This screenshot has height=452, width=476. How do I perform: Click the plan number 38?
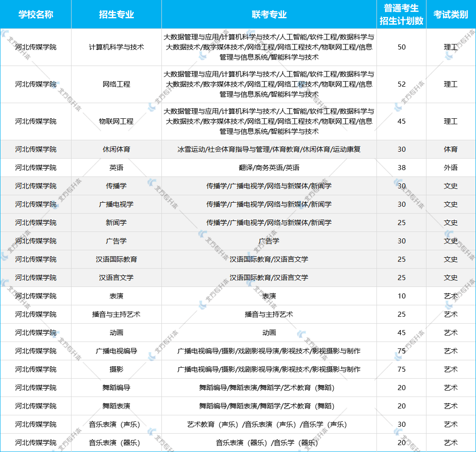[x=401, y=168]
